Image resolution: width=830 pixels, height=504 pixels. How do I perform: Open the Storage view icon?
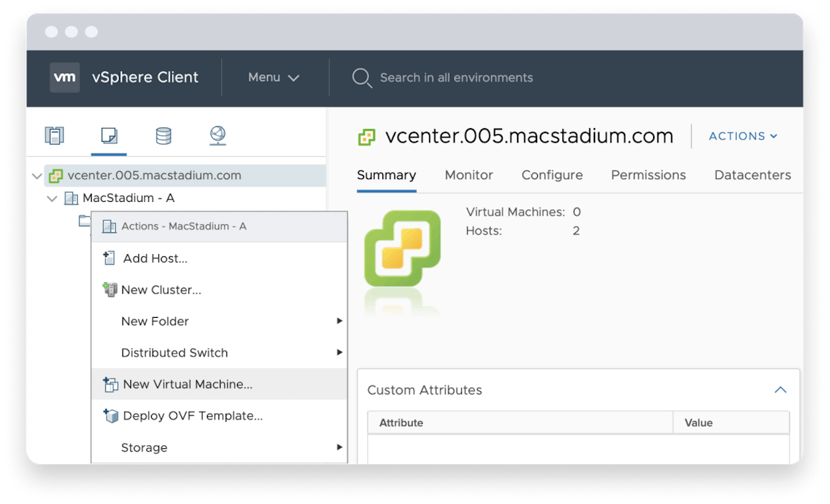coord(163,135)
